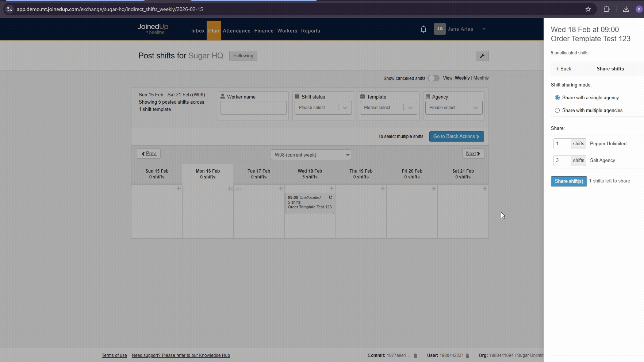Screen dimensions: 644x362
Task: Click the plus icon under Thu 19 Feb
Action: tap(383, 189)
